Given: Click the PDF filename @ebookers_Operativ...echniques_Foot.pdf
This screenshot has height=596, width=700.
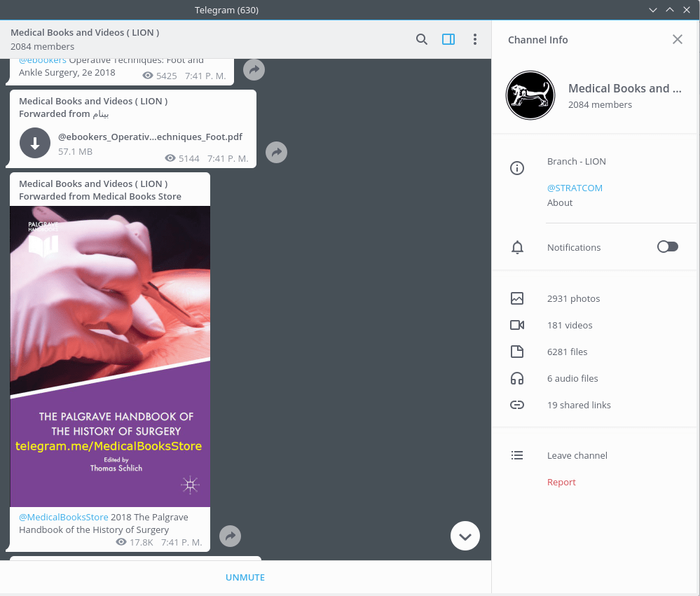Looking at the screenshot, I should pyautogui.click(x=150, y=137).
